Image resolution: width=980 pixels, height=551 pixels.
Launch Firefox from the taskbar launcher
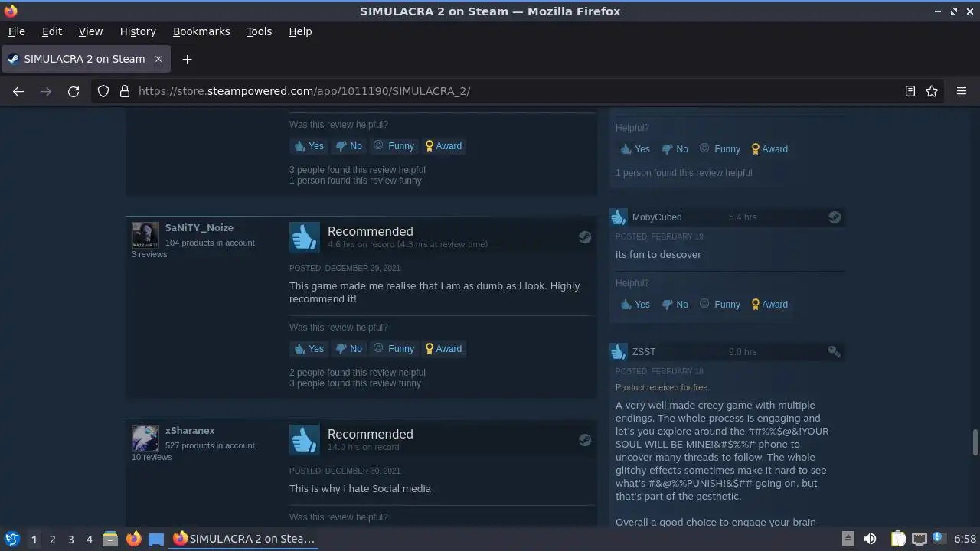pos(133,539)
